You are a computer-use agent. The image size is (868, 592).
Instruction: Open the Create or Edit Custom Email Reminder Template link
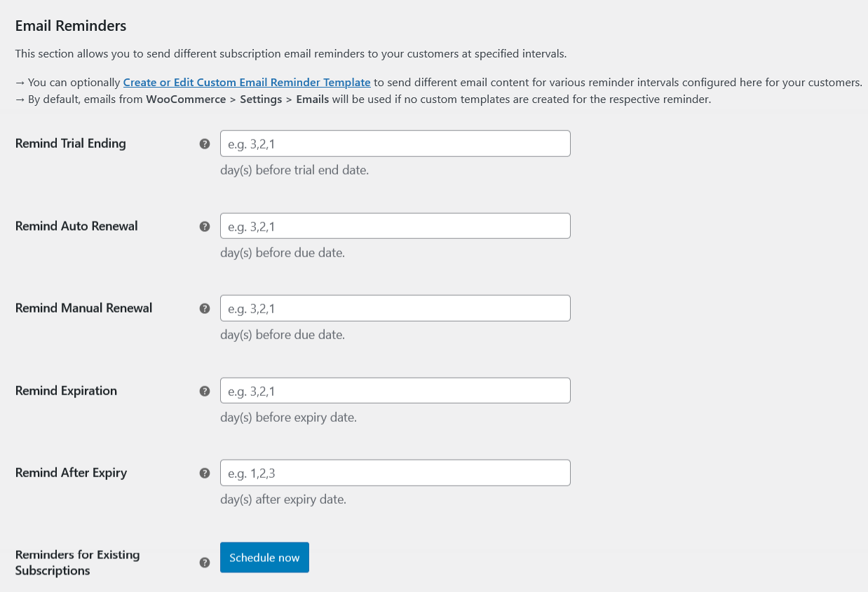[x=247, y=82]
